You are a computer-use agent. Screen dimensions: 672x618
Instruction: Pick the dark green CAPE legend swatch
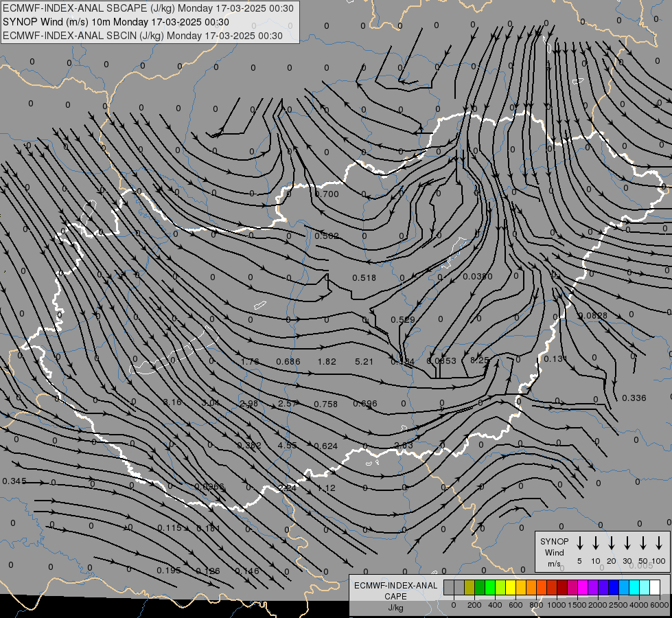[x=480, y=588]
